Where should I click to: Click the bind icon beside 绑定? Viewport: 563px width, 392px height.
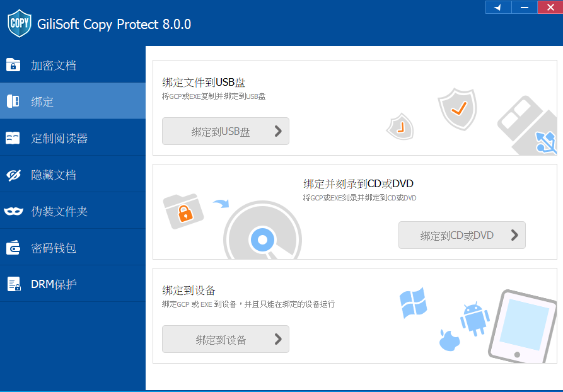pyautogui.click(x=13, y=101)
